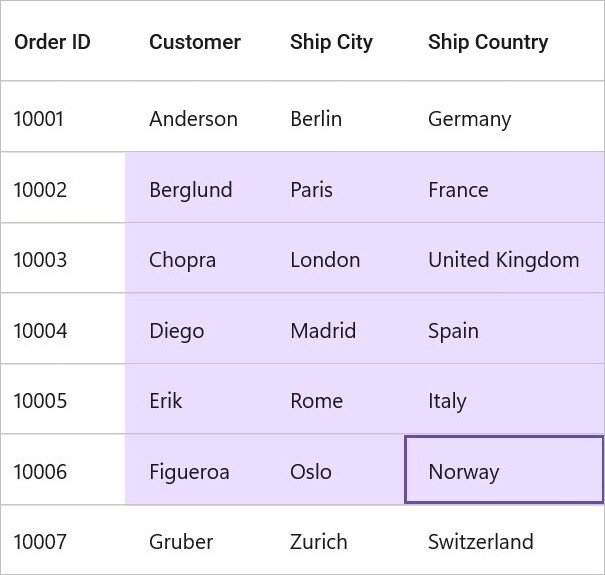Image resolution: width=605 pixels, height=575 pixels.
Task: Select the Chopra customer cell
Action: tap(196, 258)
